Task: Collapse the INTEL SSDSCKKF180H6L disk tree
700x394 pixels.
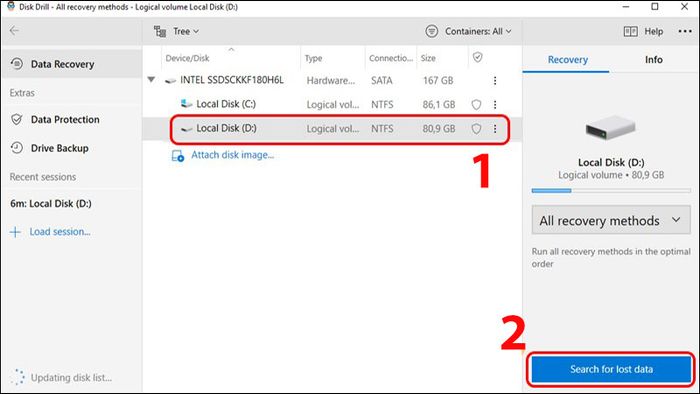Action: 151,80
